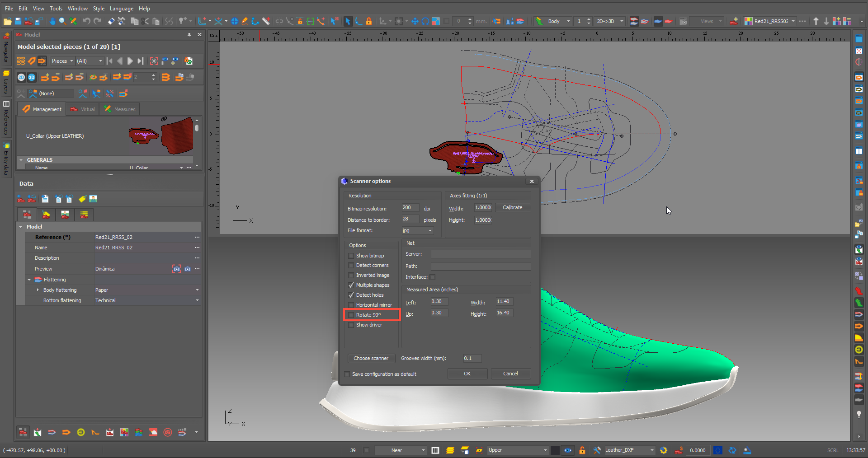Click the Bitmap resolution input field

(x=410, y=208)
